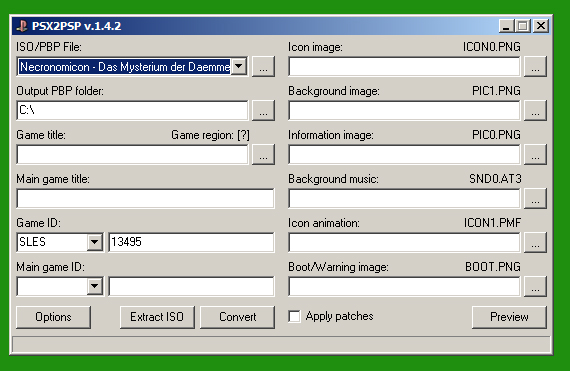Focus the Icon animation path field

[404, 242]
